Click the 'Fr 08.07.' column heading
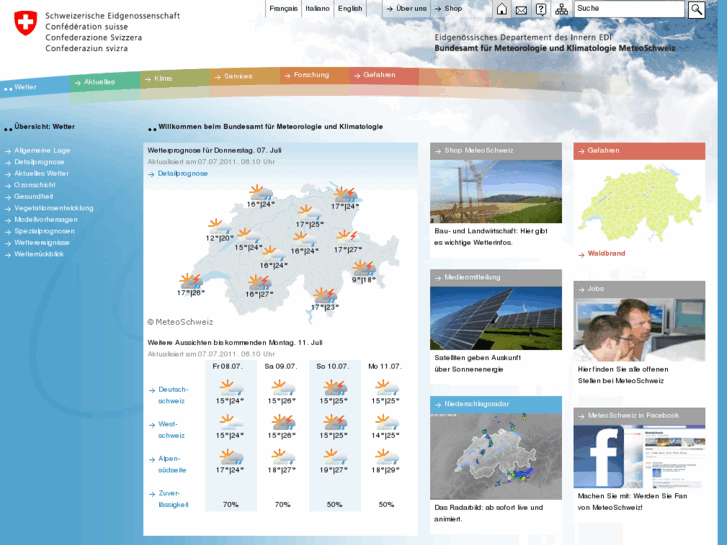This screenshot has height=545, width=727. point(227,366)
